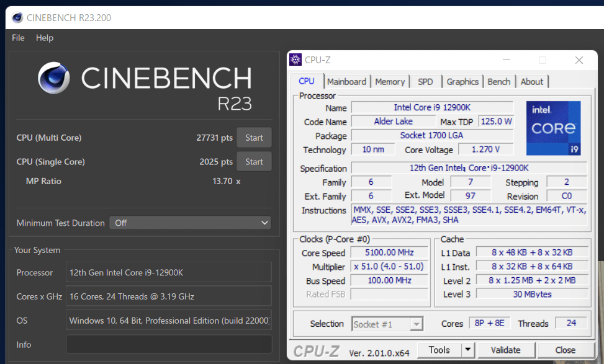Click the Cinebench logo icon in title bar
This screenshot has height=364, width=604.
[x=17, y=18]
